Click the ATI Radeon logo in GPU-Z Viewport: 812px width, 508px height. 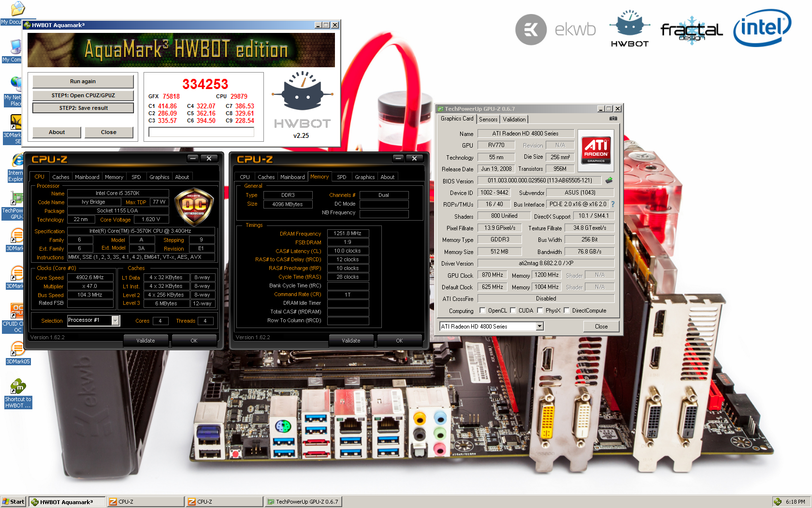click(596, 150)
